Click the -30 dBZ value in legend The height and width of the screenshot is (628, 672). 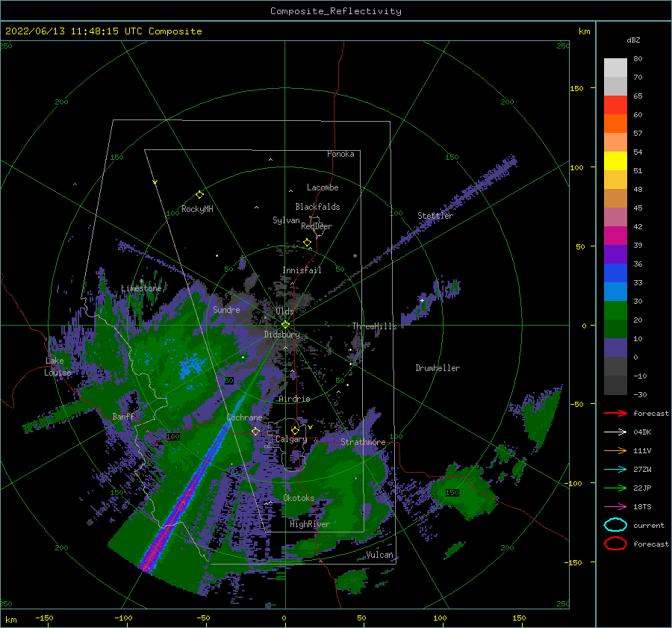point(640,394)
